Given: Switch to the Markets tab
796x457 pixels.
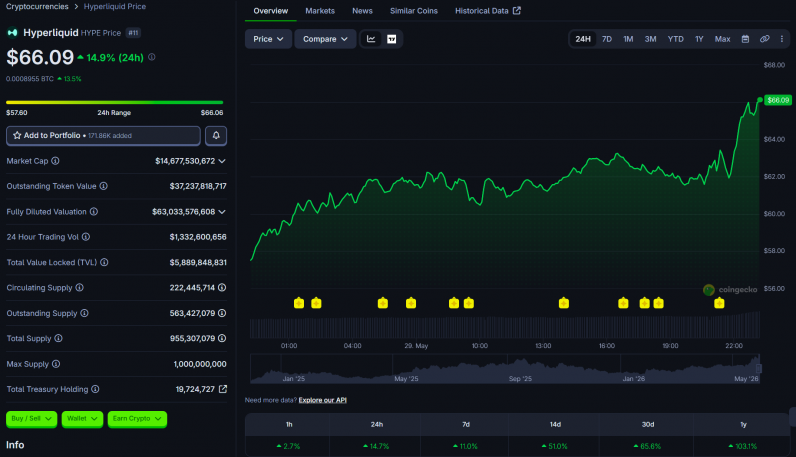Looking at the screenshot, I should [x=320, y=11].
